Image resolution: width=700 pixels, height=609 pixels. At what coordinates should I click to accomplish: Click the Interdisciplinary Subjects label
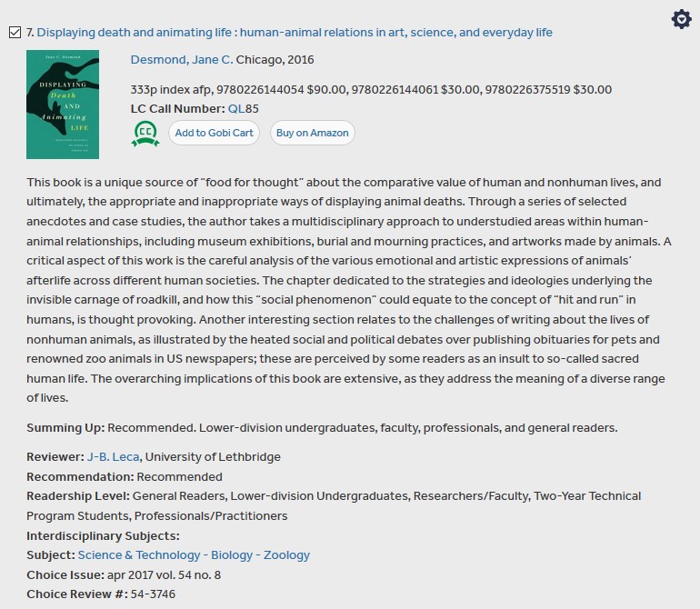point(103,535)
